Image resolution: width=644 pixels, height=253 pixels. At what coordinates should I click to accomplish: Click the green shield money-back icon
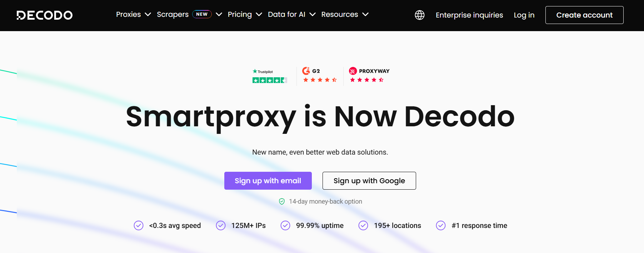pos(282,201)
